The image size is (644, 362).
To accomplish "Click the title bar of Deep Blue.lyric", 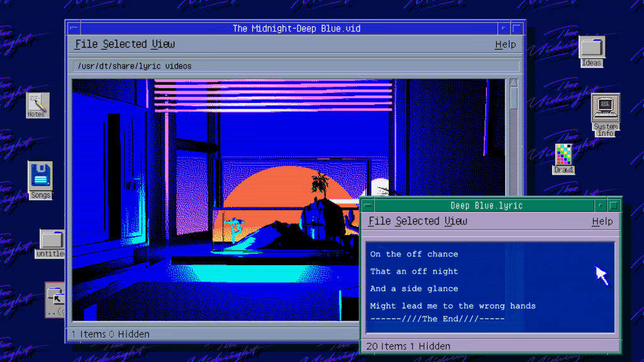I will coord(485,206).
